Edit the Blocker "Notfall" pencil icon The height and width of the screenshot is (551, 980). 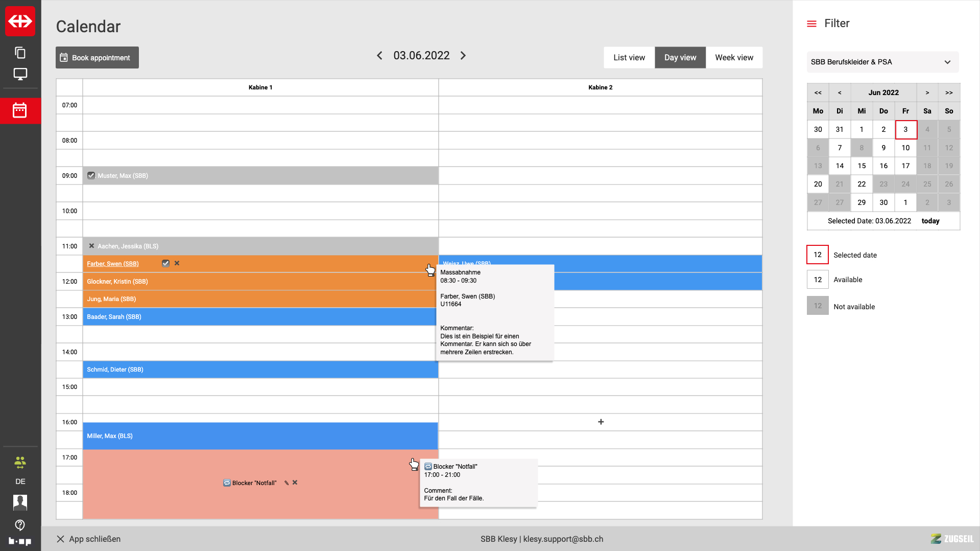coord(286,483)
